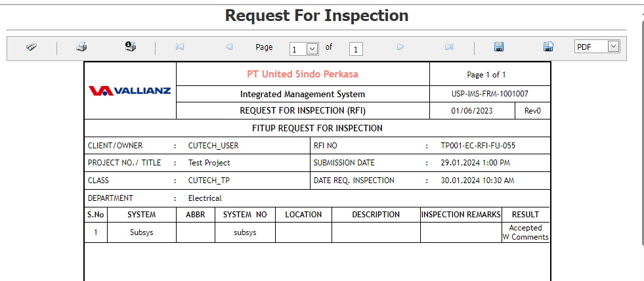Click the second save/export disk icon
644x281 pixels.
pyautogui.click(x=548, y=47)
